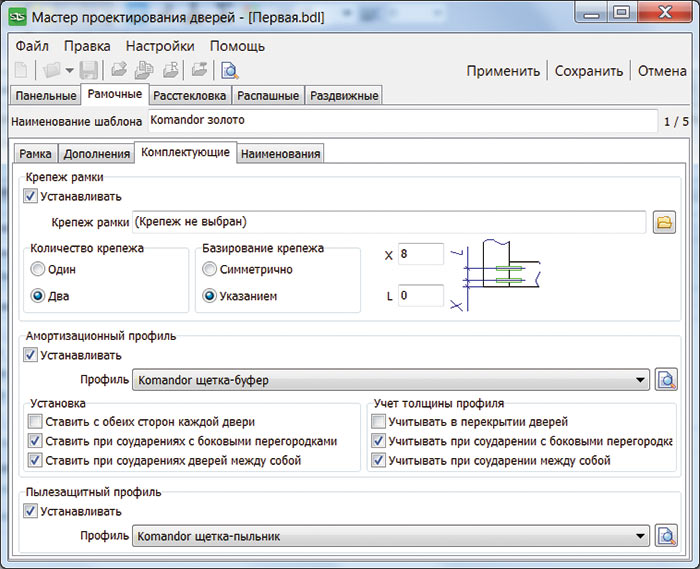Select the Один fastener quantity option

click(39, 269)
